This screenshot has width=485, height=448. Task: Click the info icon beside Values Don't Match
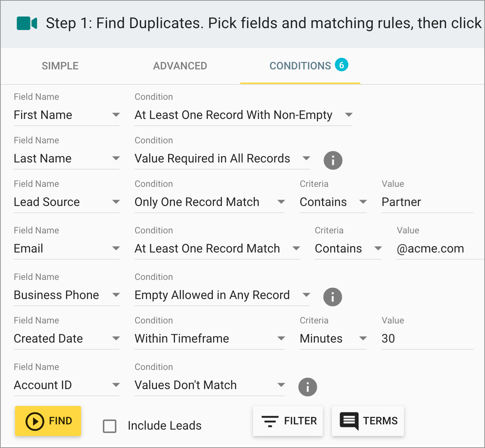click(x=308, y=387)
